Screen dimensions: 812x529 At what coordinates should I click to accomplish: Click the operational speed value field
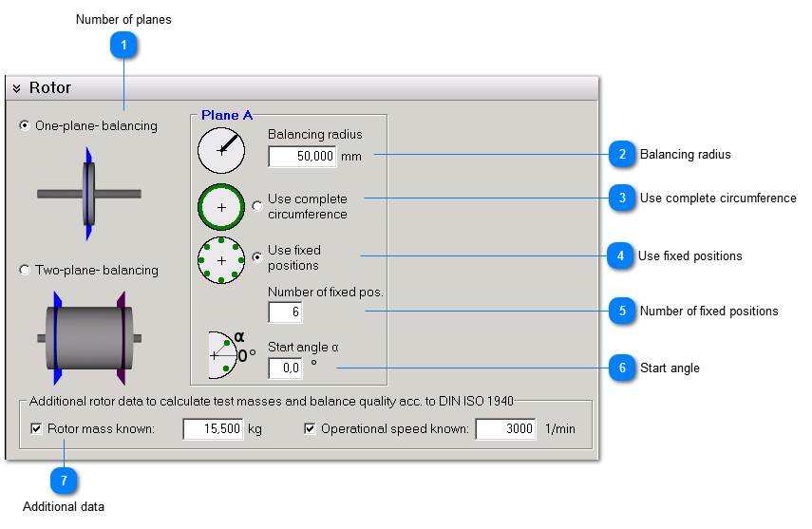tap(504, 429)
